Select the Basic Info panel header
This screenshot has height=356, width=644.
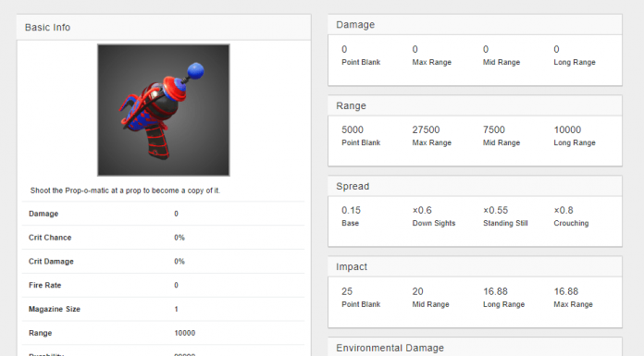pos(164,28)
